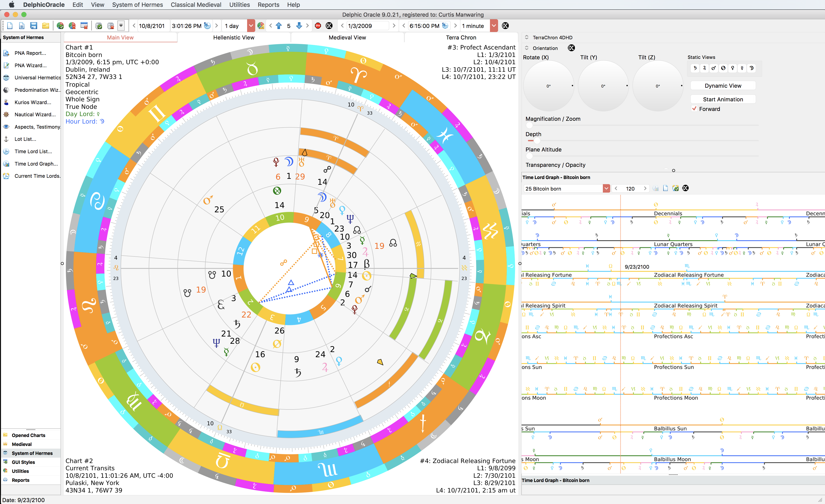Decrease the 120 value in Time Lord Graph
825x504 pixels.
[x=616, y=189]
